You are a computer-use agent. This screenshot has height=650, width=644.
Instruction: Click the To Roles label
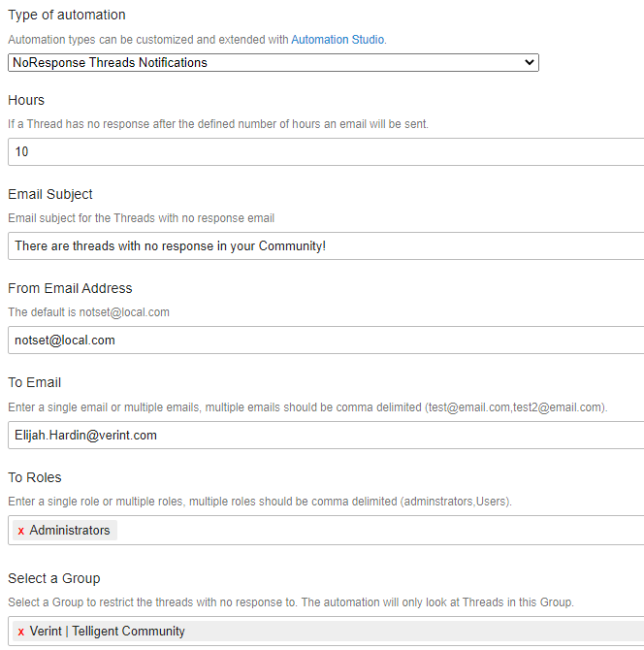point(34,477)
